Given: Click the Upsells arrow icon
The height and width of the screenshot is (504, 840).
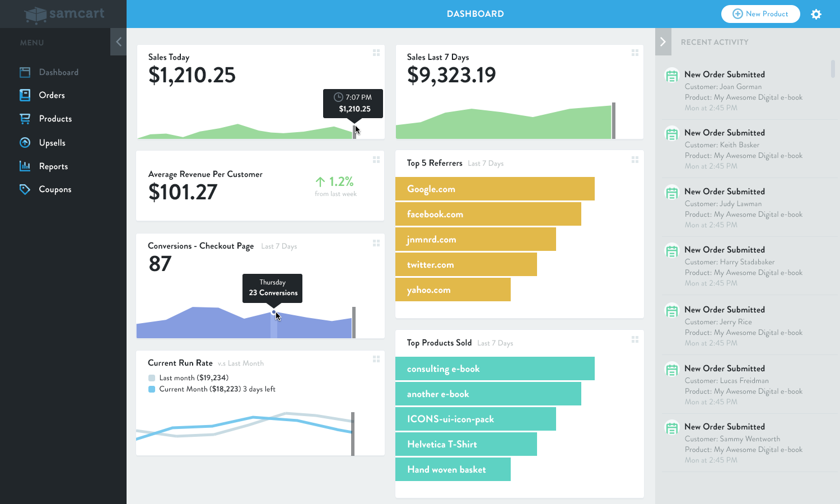Looking at the screenshot, I should click(25, 143).
